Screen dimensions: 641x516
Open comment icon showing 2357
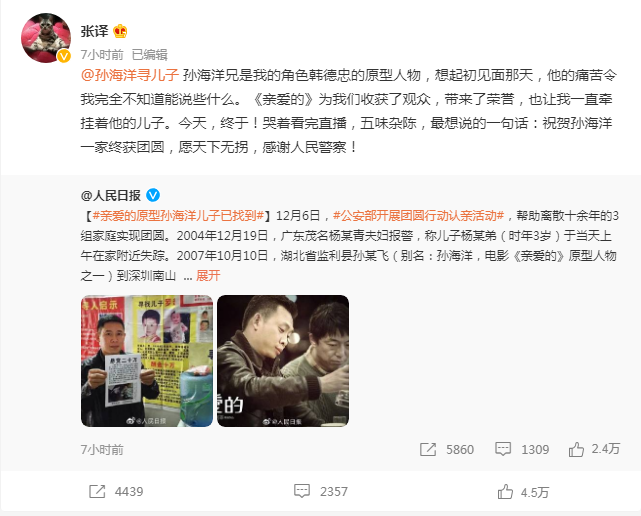[x=302, y=491]
